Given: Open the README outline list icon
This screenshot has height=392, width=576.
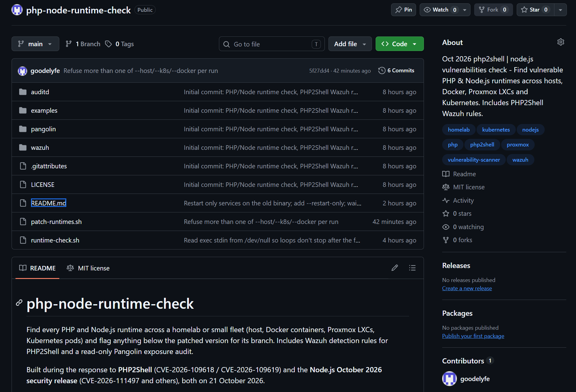Looking at the screenshot, I should [412, 268].
